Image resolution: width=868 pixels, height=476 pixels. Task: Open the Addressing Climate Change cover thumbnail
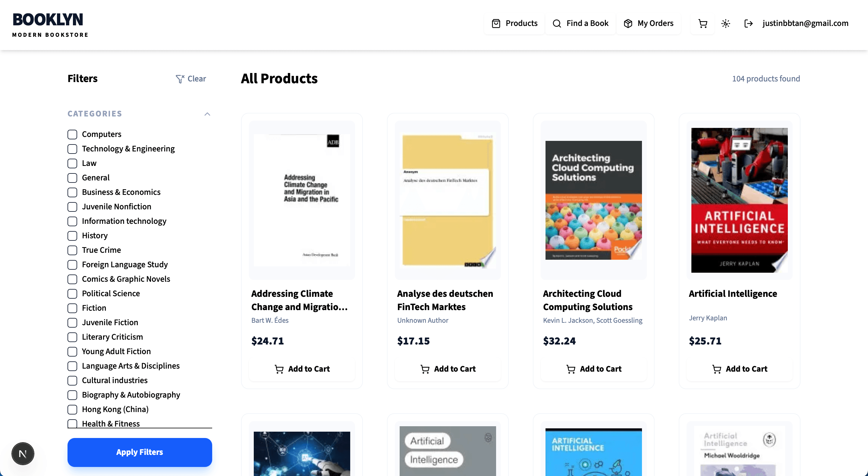302,200
